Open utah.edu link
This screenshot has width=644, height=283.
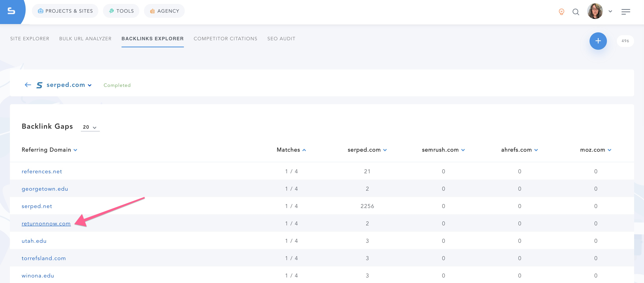[x=34, y=241]
